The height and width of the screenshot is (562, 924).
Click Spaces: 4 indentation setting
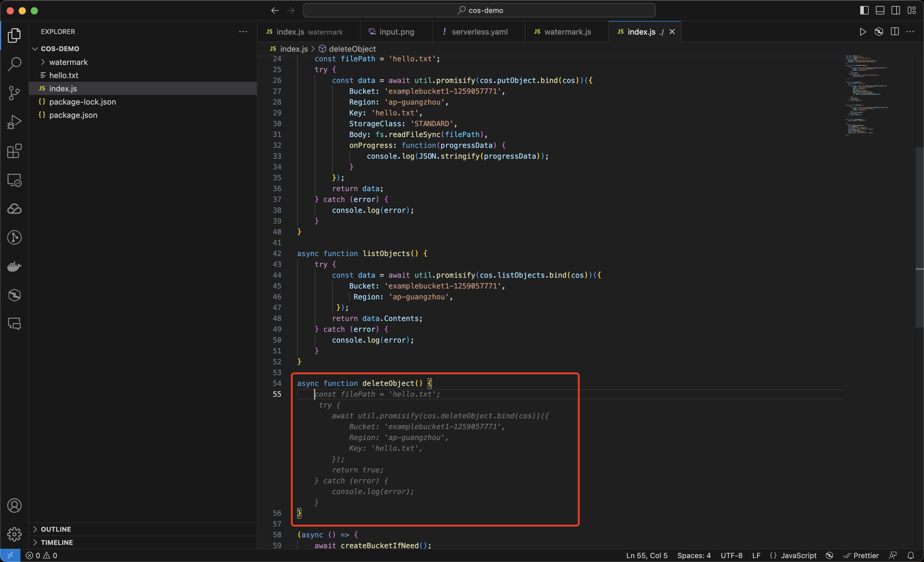point(694,555)
